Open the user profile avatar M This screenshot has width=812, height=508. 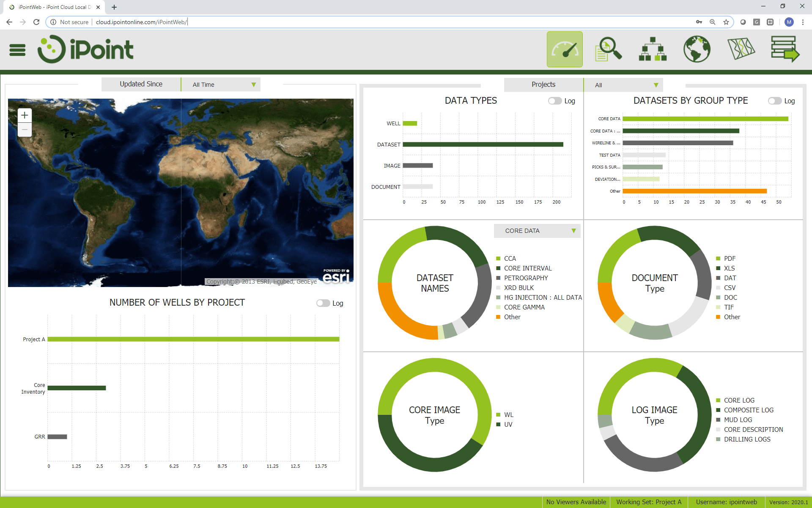[x=789, y=22]
